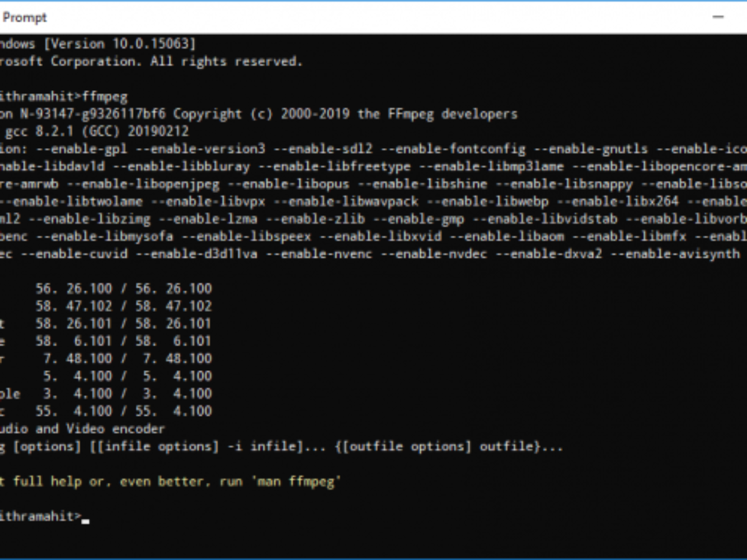Screen dimensions: 747x560
Task: Click the "--enable-libfreetype" flag
Action: point(334,167)
